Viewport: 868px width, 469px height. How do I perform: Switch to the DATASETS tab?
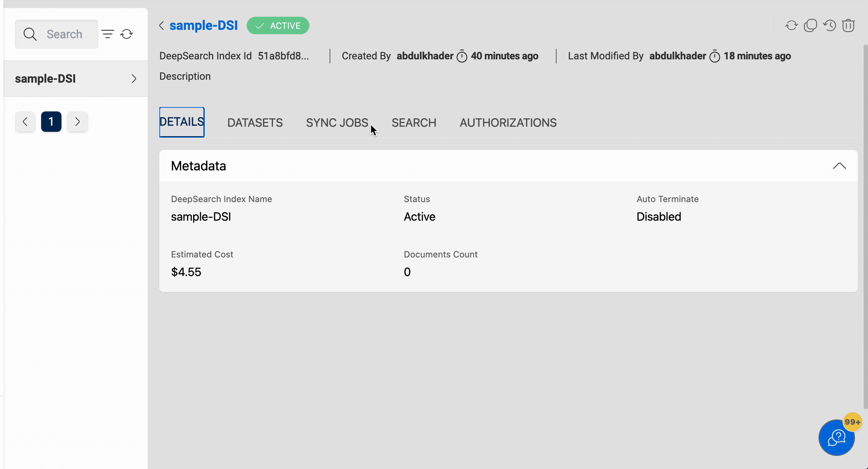point(254,122)
